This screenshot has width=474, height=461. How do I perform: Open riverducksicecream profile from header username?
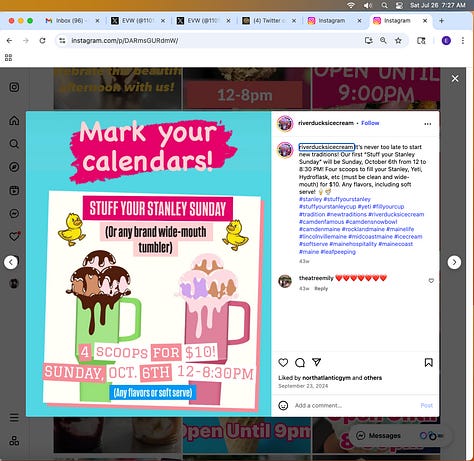(x=326, y=123)
